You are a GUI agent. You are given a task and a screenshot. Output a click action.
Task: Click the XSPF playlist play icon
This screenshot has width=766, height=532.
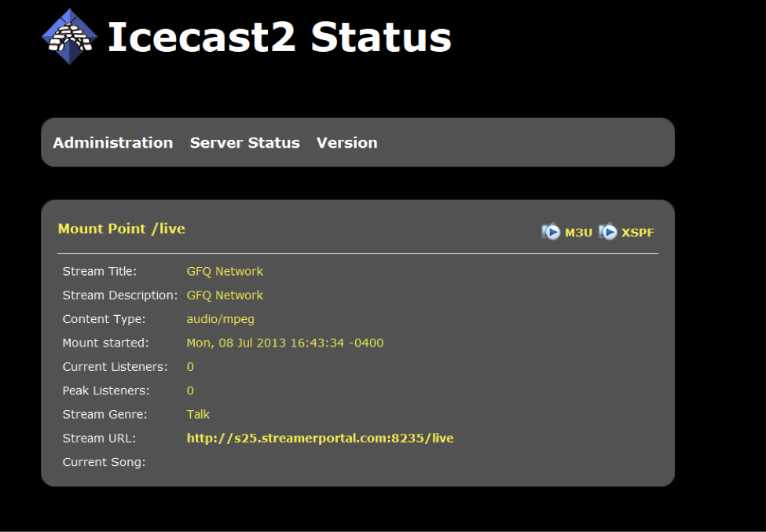tap(608, 232)
